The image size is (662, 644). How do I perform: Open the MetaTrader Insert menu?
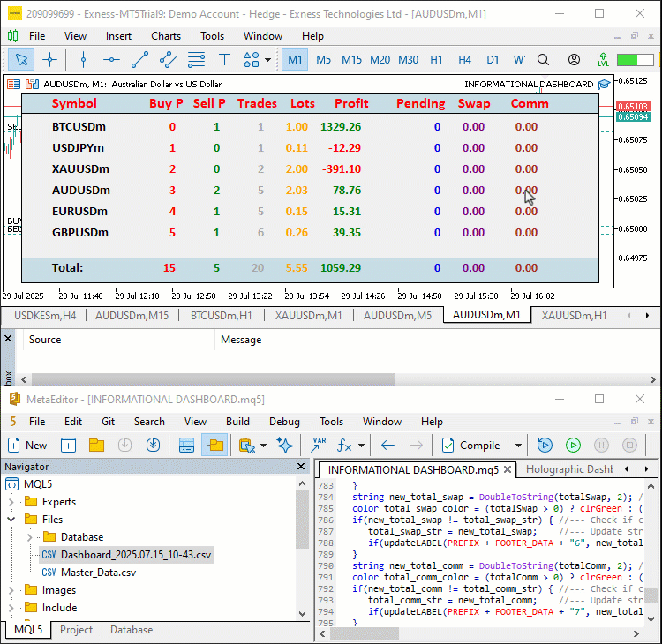(x=118, y=36)
